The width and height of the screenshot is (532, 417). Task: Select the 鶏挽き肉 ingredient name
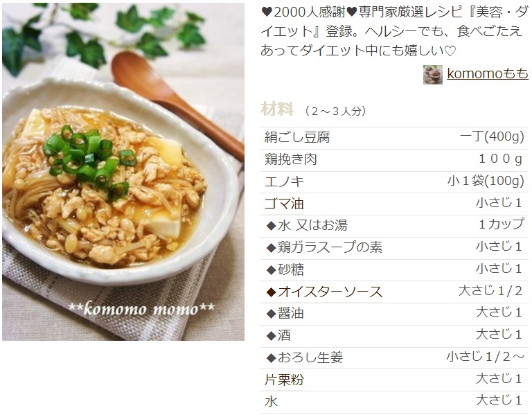point(290,159)
